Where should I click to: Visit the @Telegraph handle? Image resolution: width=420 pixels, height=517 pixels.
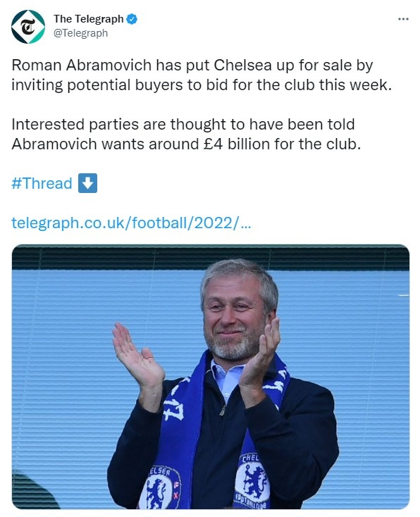81,33
